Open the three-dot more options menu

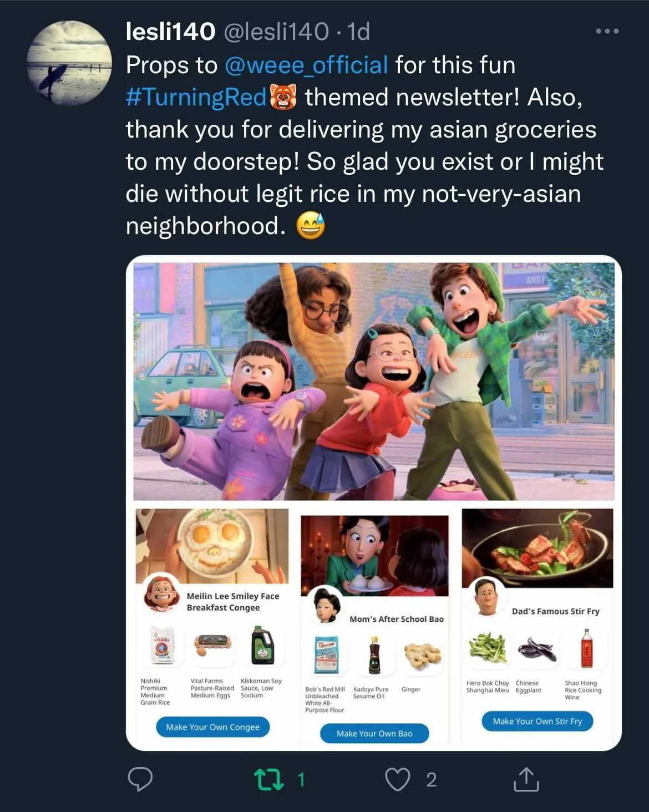(607, 31)
